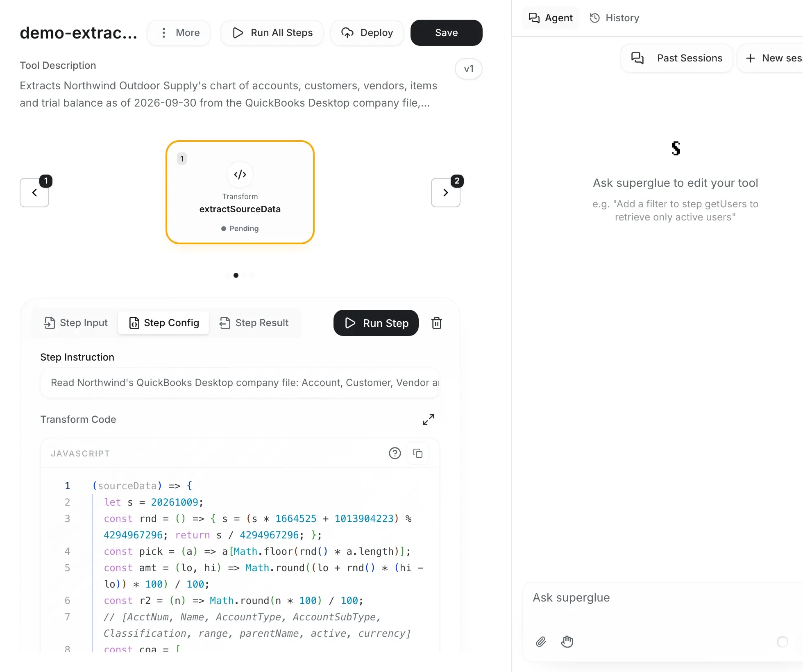
Task: Go to next step with right chevron
Action: [x=445, y=193]
